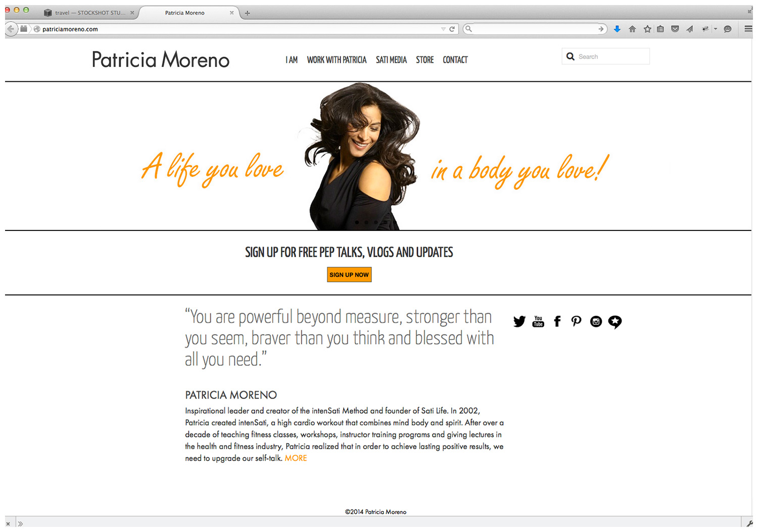Reload the page with the refresh icon
The height and width of the screenshot is (532, 758).
coord(452,29)
